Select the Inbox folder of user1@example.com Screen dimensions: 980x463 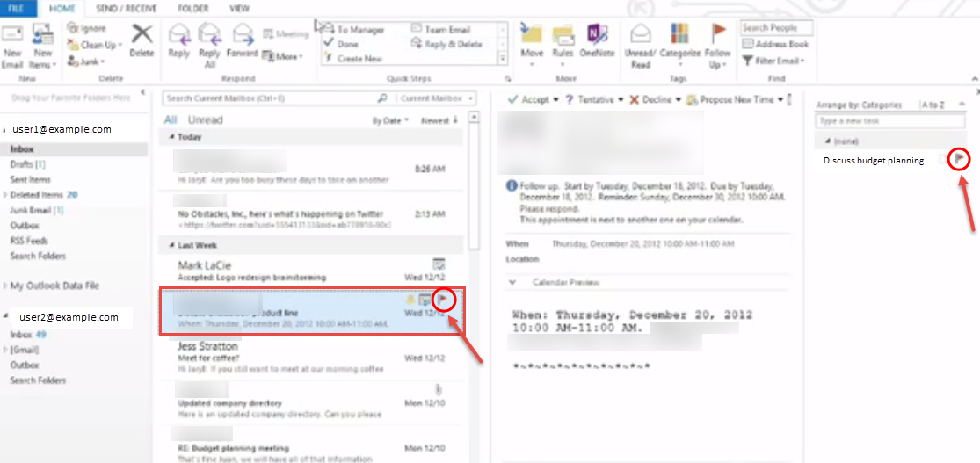tap(75, 149)
